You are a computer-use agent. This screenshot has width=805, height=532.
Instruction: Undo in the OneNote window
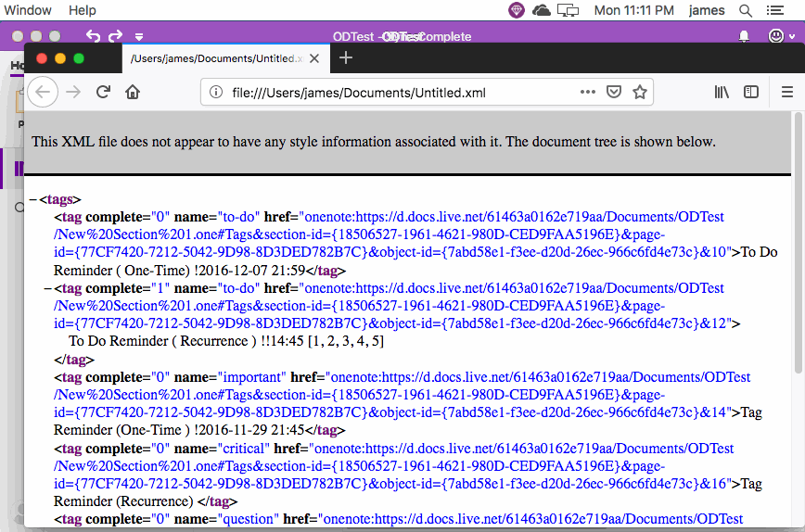coord(93,36)
